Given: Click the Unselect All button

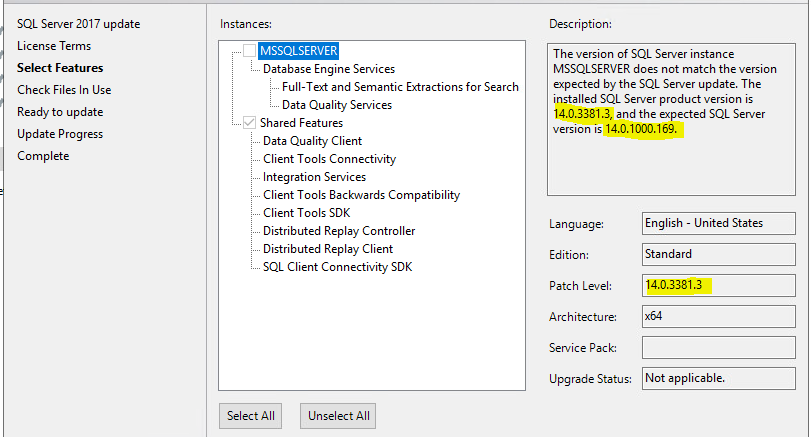Looking at the screenshot, I should coord(338,416).
